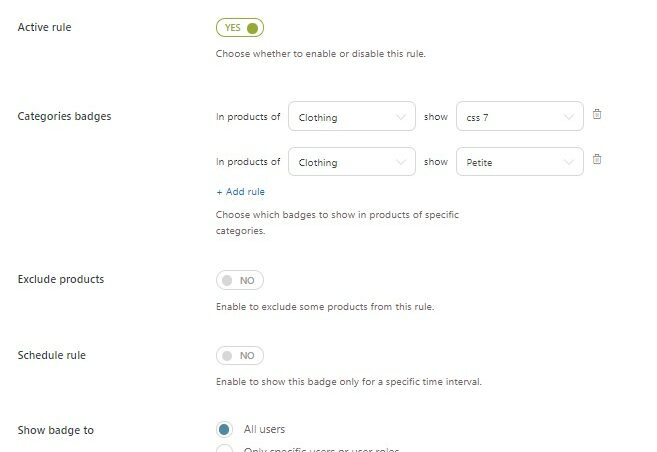The height and width of the screenshot is (452, 657).
Task: Open the Clothing category dropdown for the Petite rule
Action: click(x=352, y=162)
